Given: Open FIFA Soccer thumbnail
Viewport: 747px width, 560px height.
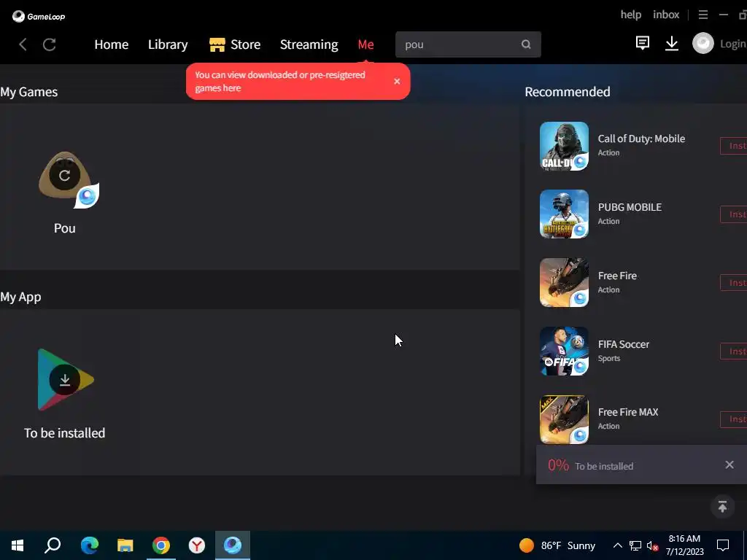Looking at the screenshot, I should [564, 351].
